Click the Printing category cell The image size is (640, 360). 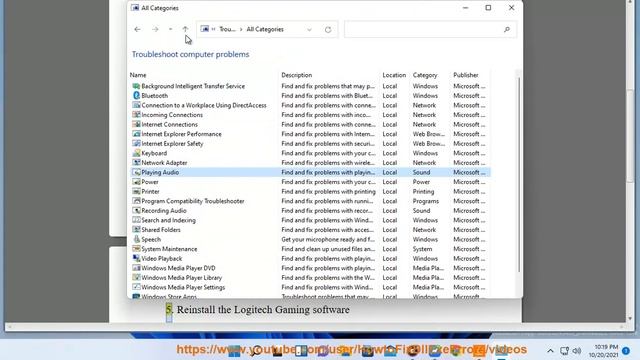coord(423,192)
